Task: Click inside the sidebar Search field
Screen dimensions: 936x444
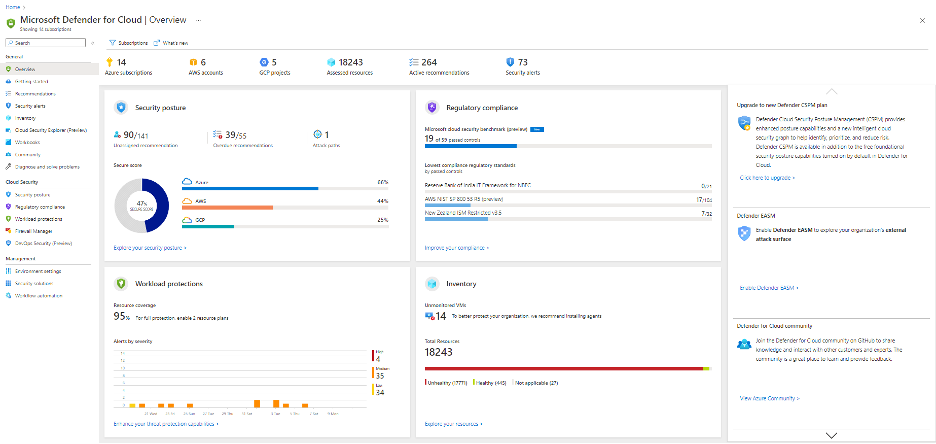Action: pyautogui.click(x=45, y=43)
